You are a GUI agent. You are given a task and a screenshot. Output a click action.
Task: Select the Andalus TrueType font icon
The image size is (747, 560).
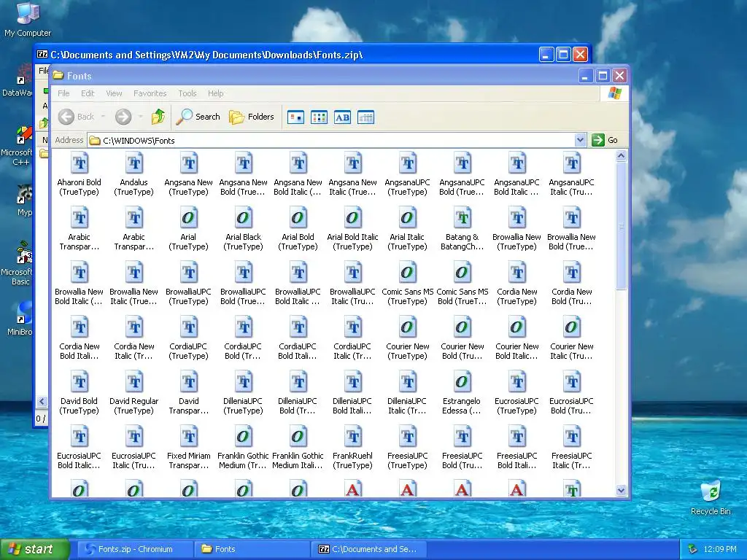click(134, 163)
